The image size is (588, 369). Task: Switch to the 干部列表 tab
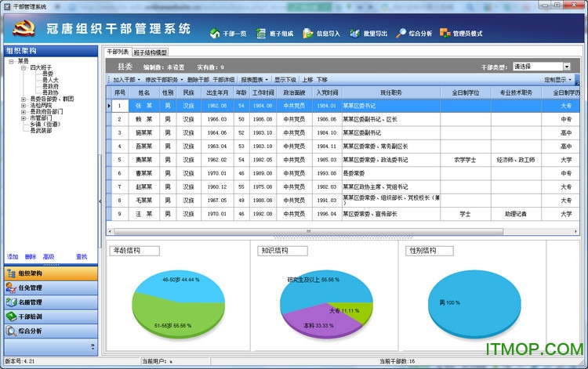(x=118, y=52)
